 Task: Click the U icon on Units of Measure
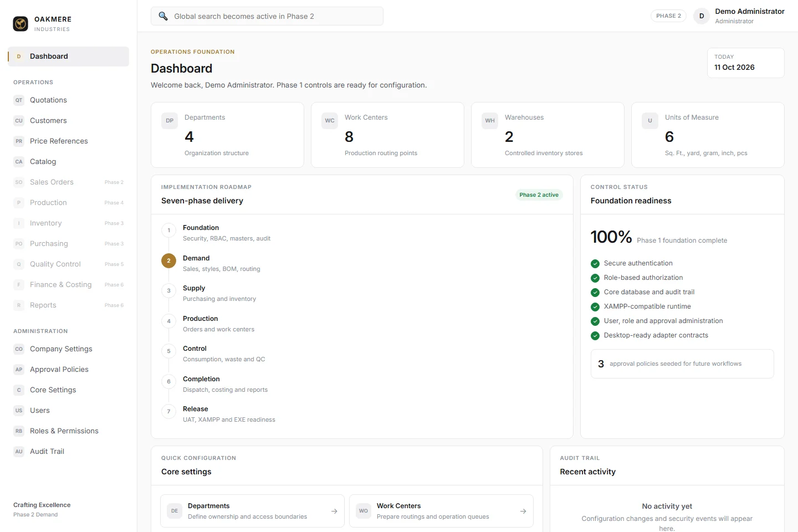650,121
